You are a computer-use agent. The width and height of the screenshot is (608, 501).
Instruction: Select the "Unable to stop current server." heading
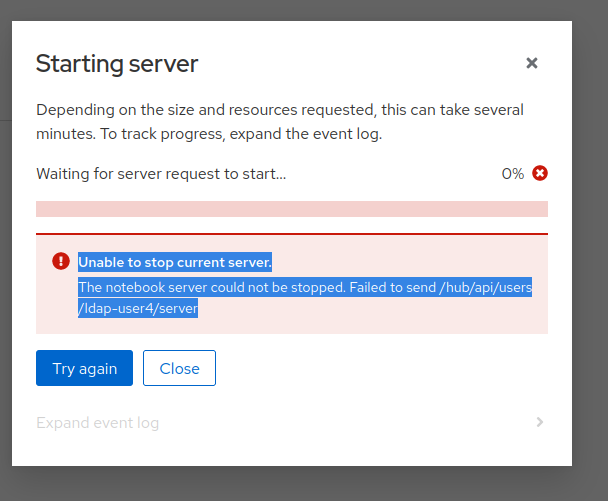click(x=175, y=262)
